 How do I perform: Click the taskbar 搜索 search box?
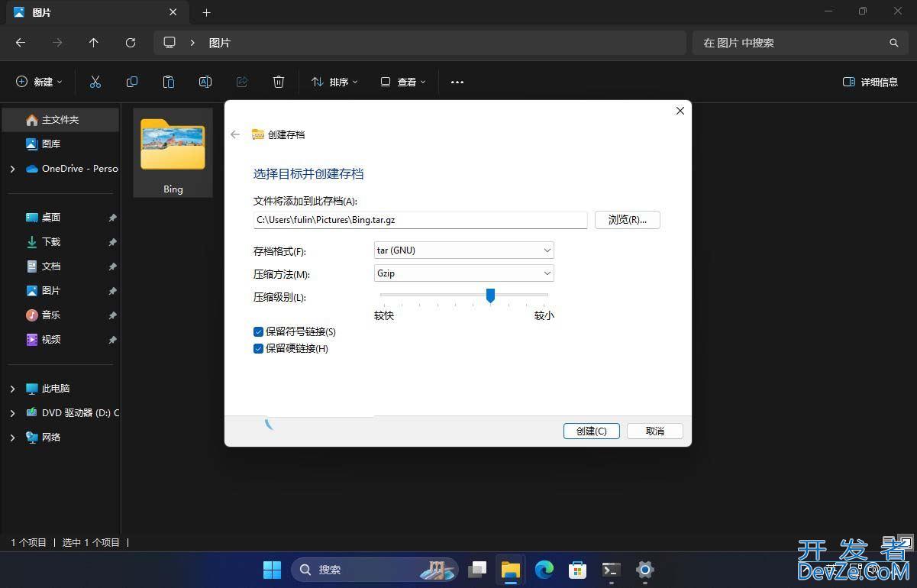[374, 570]
